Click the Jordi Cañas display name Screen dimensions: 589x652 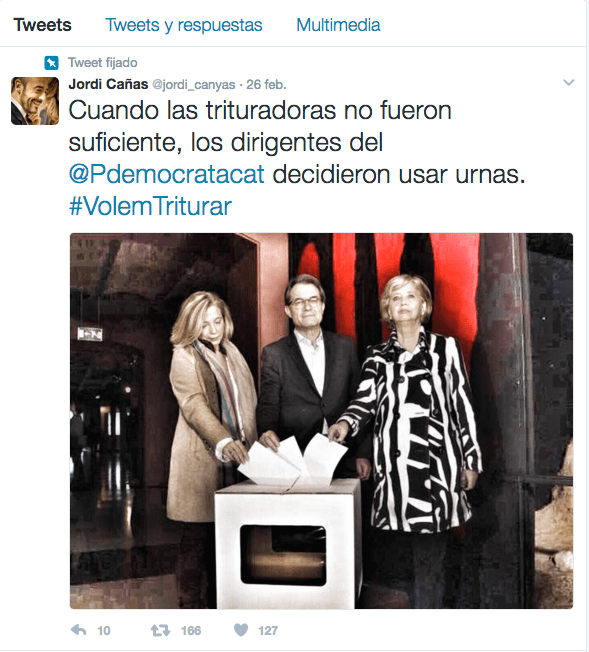[108, 84]
